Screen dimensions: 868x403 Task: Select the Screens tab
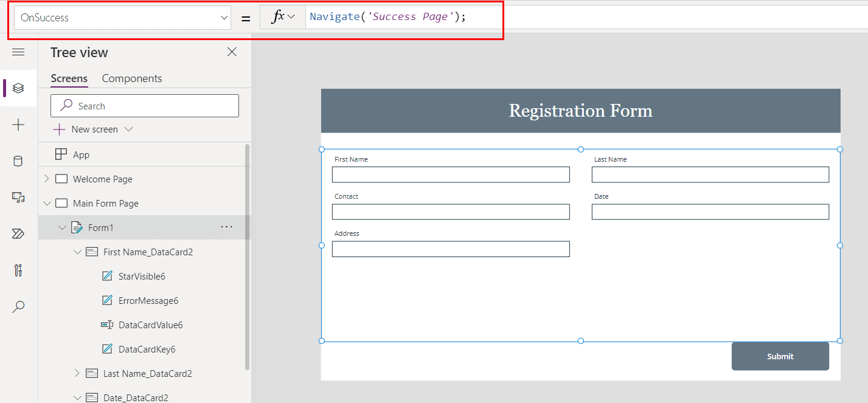[69, 78]
